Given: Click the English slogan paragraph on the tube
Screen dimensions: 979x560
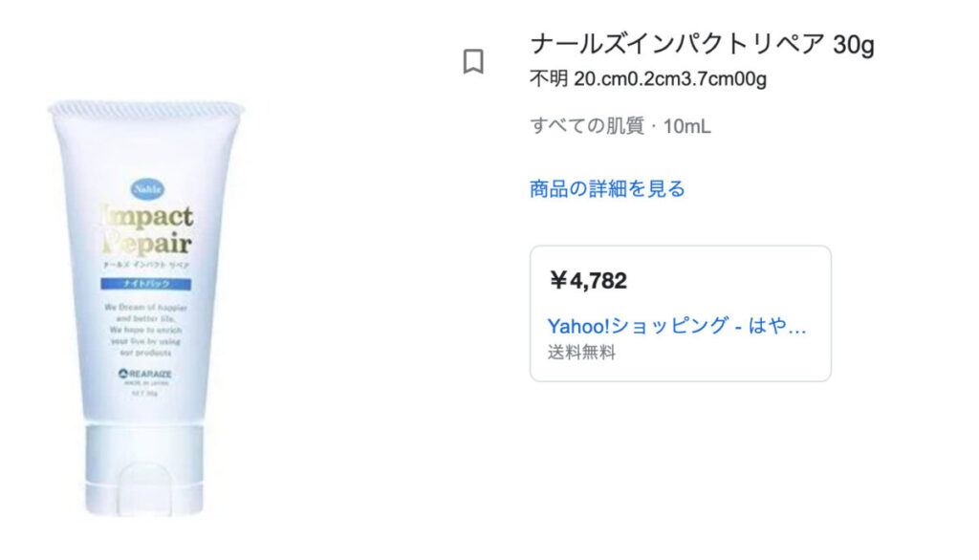Looking at the screenshot, I should [x=147, y=324].
